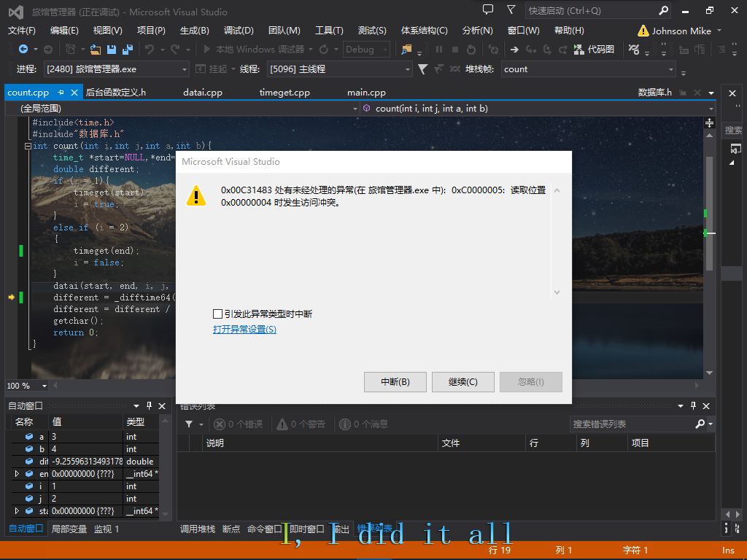Click the error list filter funnel icon
The width and height of the screenshot is (747, 560).
tap(189, 424)
